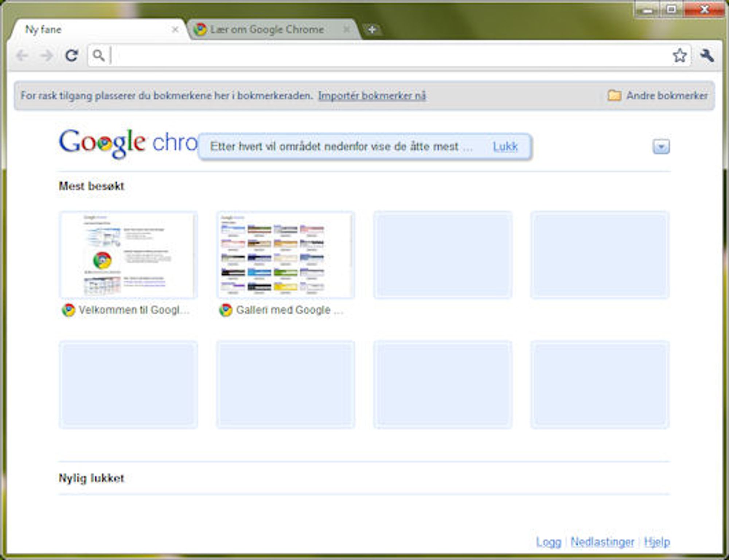Click Importér bokmerker nå link

pos(372,96)
